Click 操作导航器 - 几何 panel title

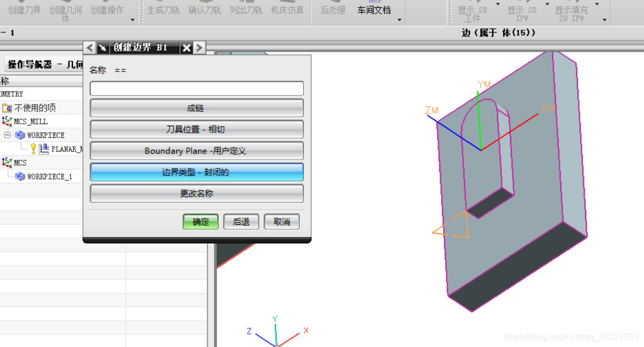(45, 64)
